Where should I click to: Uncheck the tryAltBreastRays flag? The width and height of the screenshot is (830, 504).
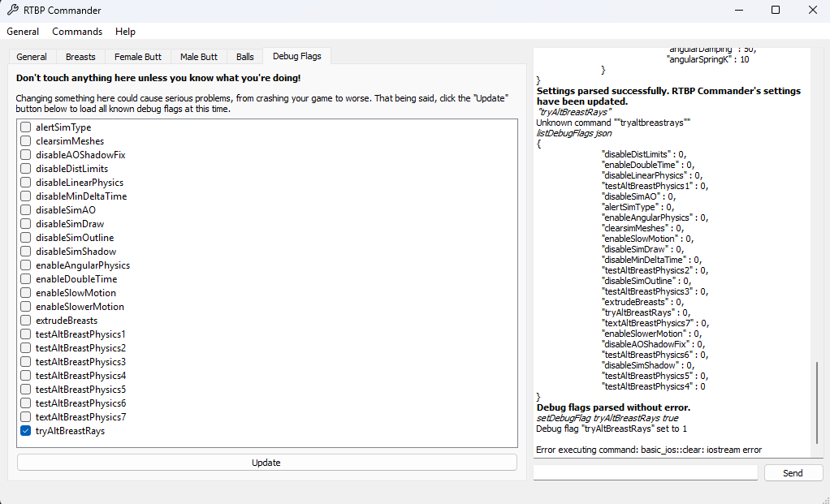25,430
